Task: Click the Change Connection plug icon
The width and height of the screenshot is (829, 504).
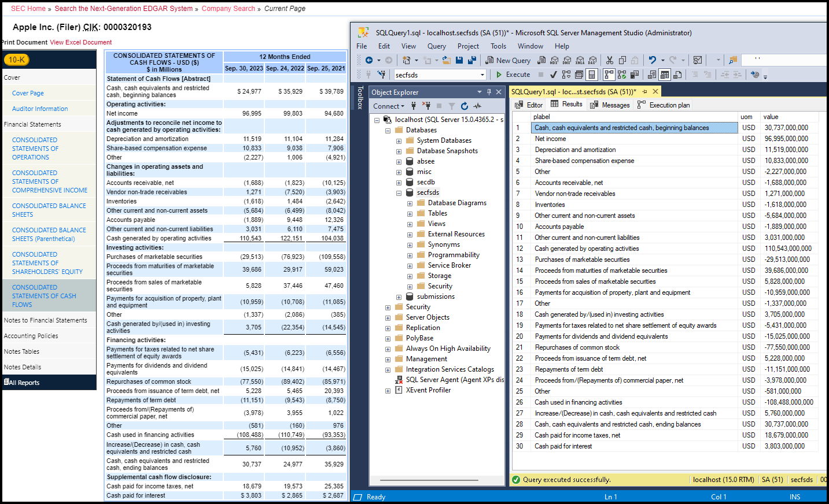Action: (x=382, y=75)
